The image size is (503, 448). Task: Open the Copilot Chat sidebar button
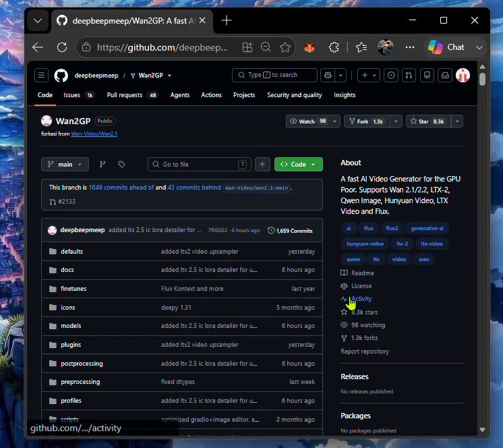446,47
